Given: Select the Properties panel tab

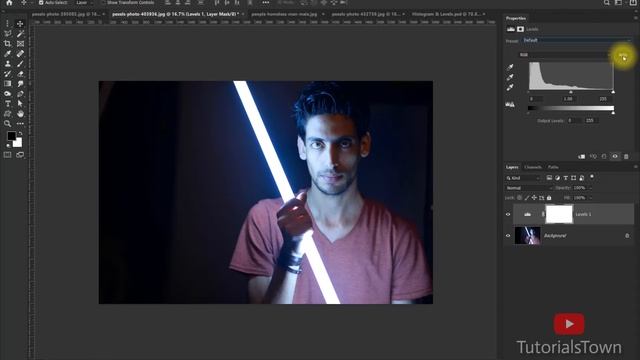Looking at the screenshot, I should pos(516,18).
